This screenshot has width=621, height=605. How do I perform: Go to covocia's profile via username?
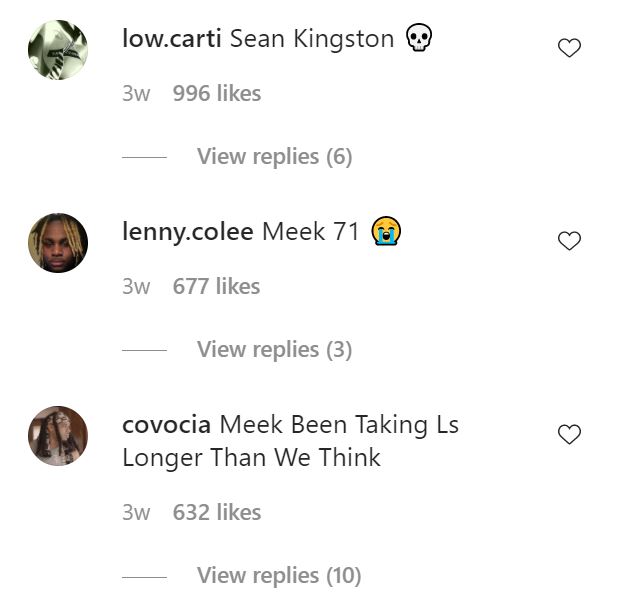(166, 425)
